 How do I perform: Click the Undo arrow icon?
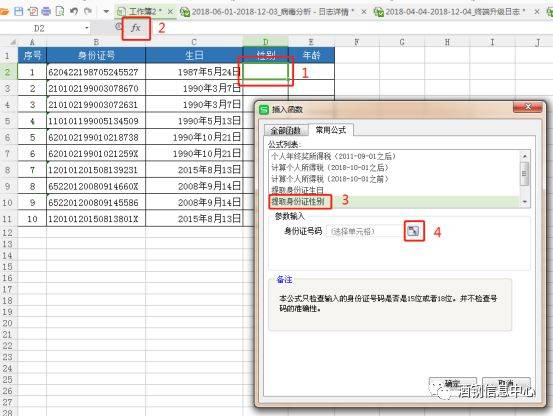[74, 11]
